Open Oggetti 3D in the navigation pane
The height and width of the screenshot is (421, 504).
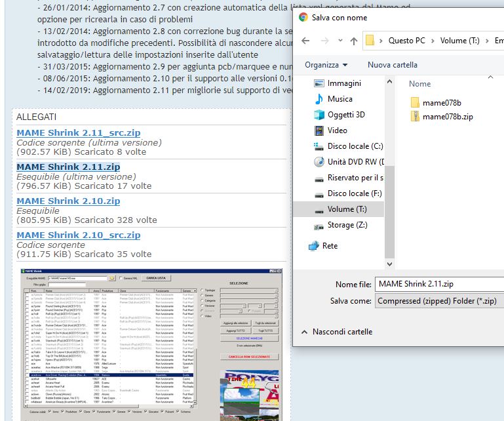346,115
